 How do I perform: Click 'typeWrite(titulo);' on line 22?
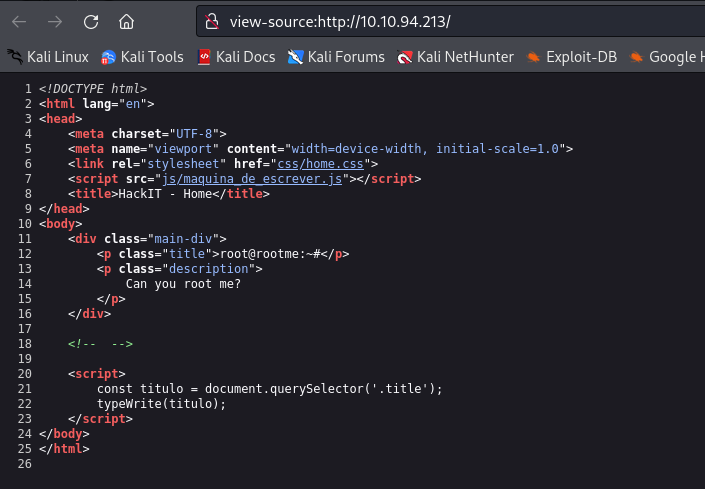pyautogui.click(x=162, y=404)
